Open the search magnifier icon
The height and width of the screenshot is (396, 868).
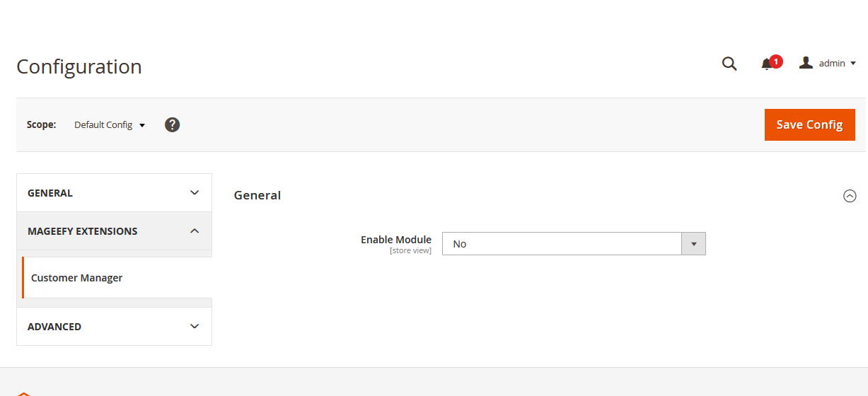click(729, 64)
